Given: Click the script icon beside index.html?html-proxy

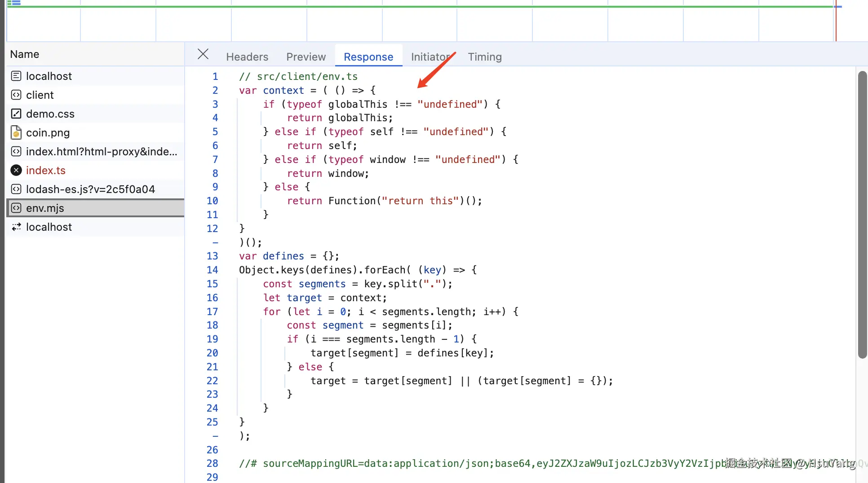Looking at the screenshot, I should [16, 151].
